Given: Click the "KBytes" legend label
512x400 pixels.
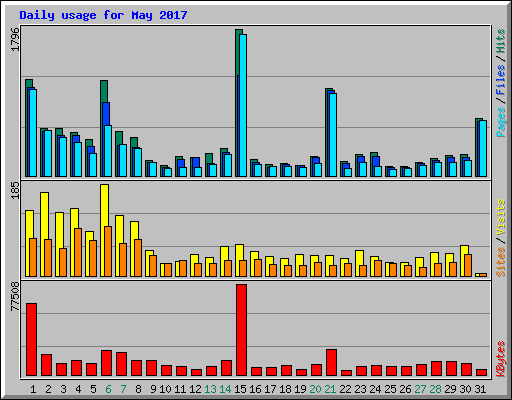Looking at the screenshot, I should (x=500, y=359).
